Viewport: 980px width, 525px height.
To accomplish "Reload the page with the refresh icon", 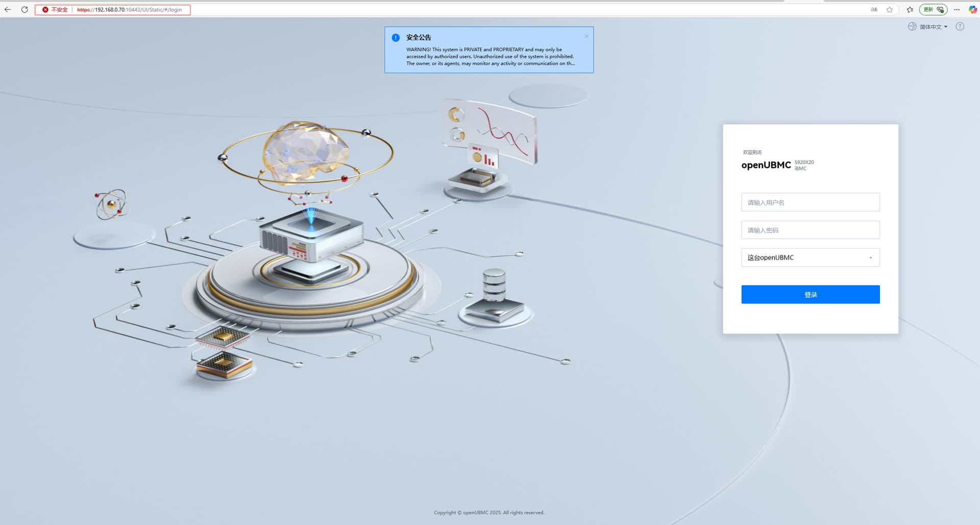I will pos(24,10).
